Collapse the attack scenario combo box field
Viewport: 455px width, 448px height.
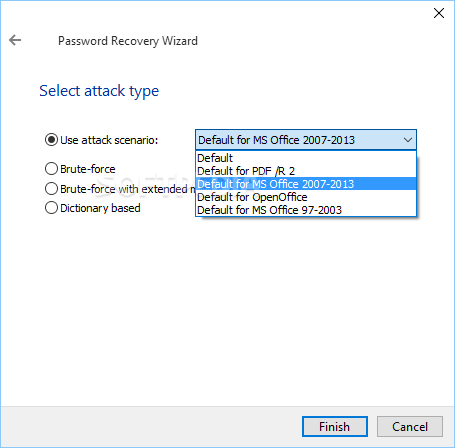tap(306, 140)
